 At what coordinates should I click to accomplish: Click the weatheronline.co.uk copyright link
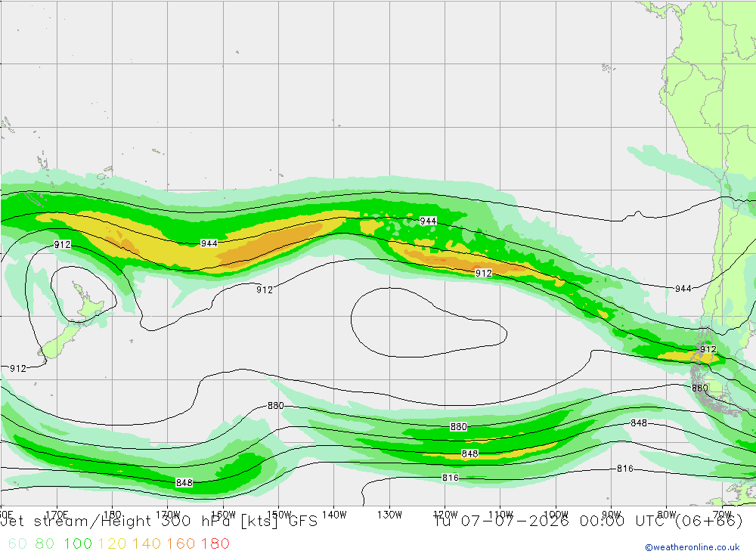click(692, 547)
